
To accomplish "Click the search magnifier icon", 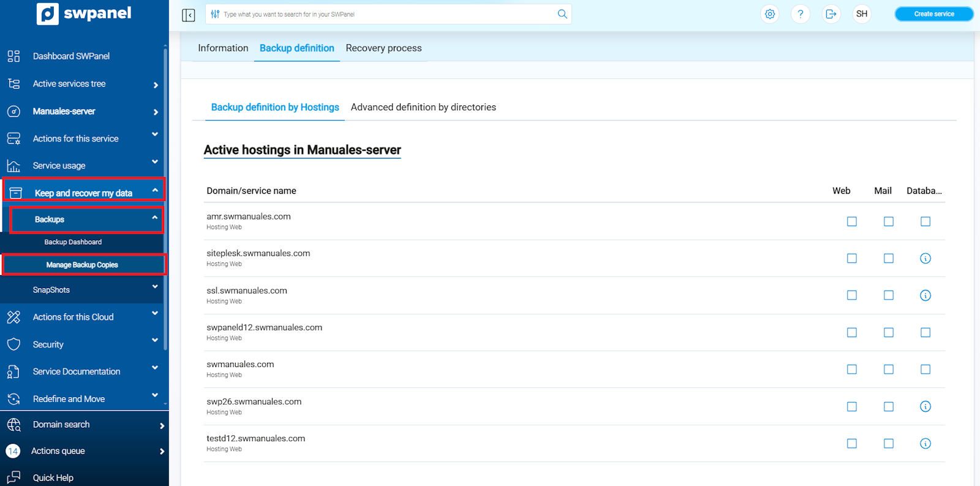I will coord(562,14).
